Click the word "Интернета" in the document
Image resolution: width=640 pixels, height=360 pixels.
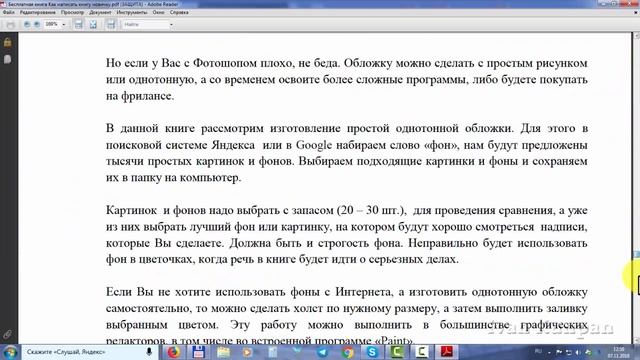tap(363, 292)
